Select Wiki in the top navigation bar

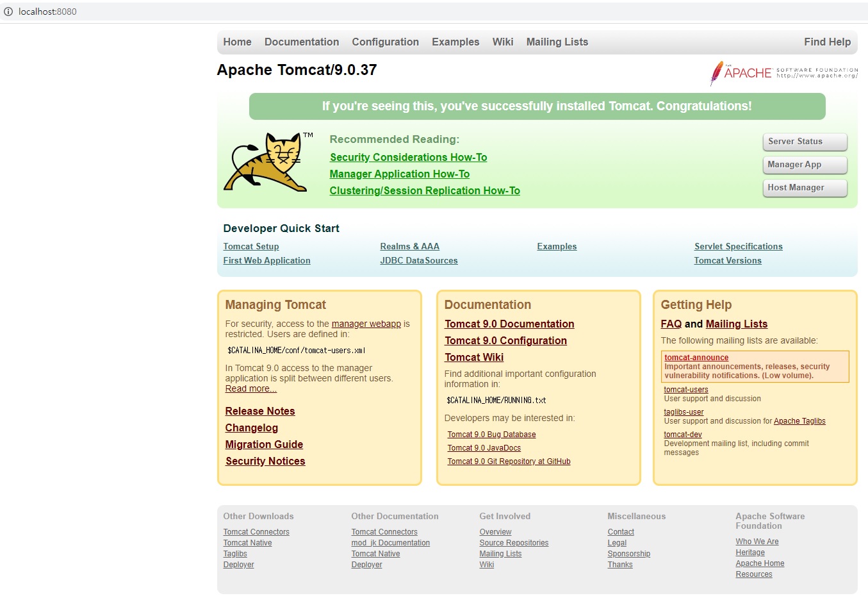(503, 42)
